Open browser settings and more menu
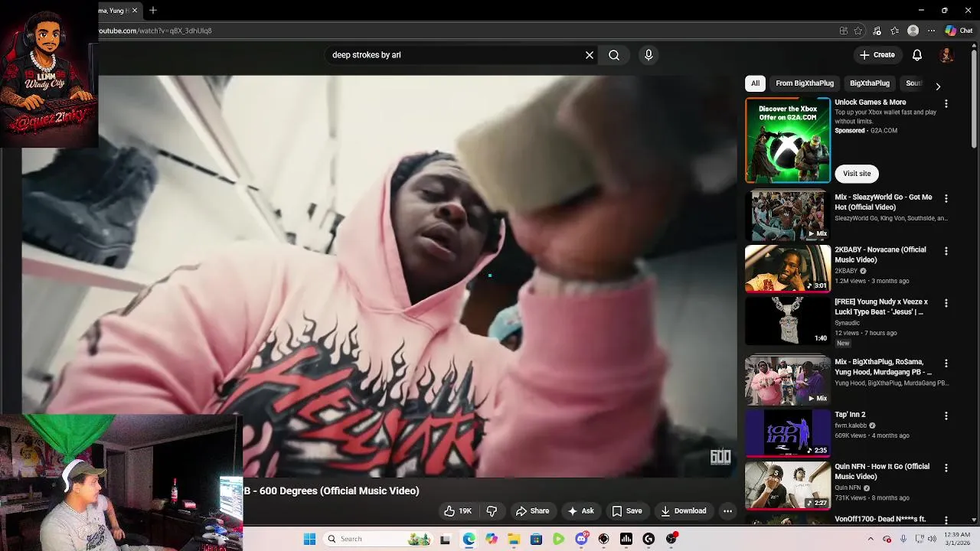This screenshot has height=551, width=980. (931, 31)
